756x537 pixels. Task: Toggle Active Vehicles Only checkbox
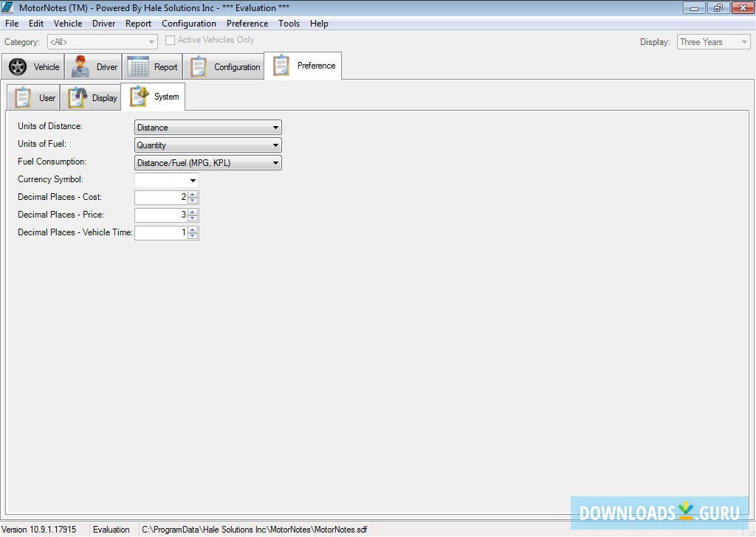point(170,41)
